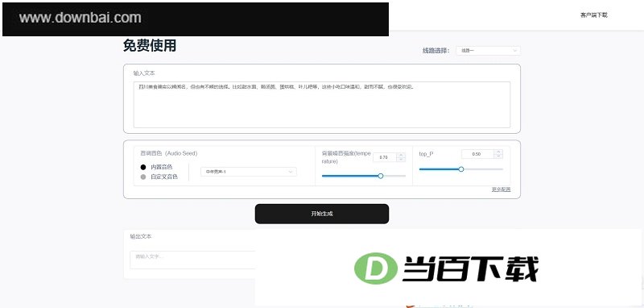The height and width of the screenshot is (308, 644).
Task: Decrease temperature with stepper down arrow
Action: tap(401, 160)
